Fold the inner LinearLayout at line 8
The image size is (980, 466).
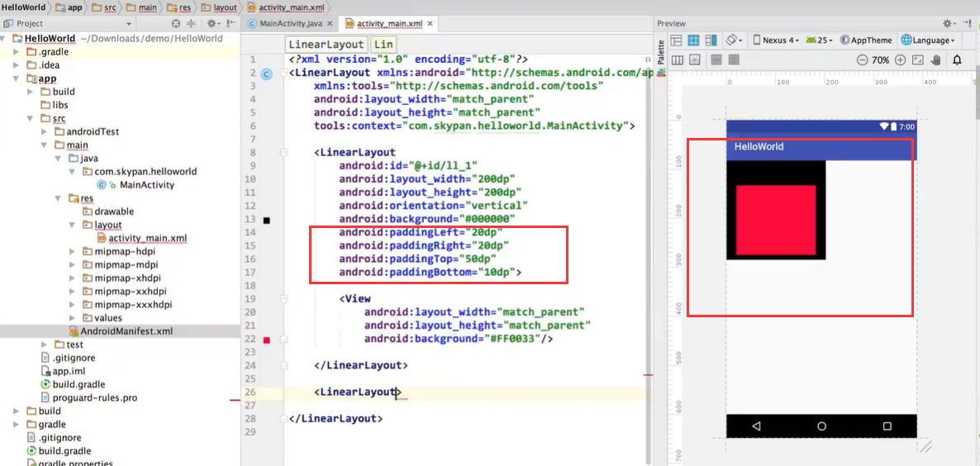pos(283,152)
